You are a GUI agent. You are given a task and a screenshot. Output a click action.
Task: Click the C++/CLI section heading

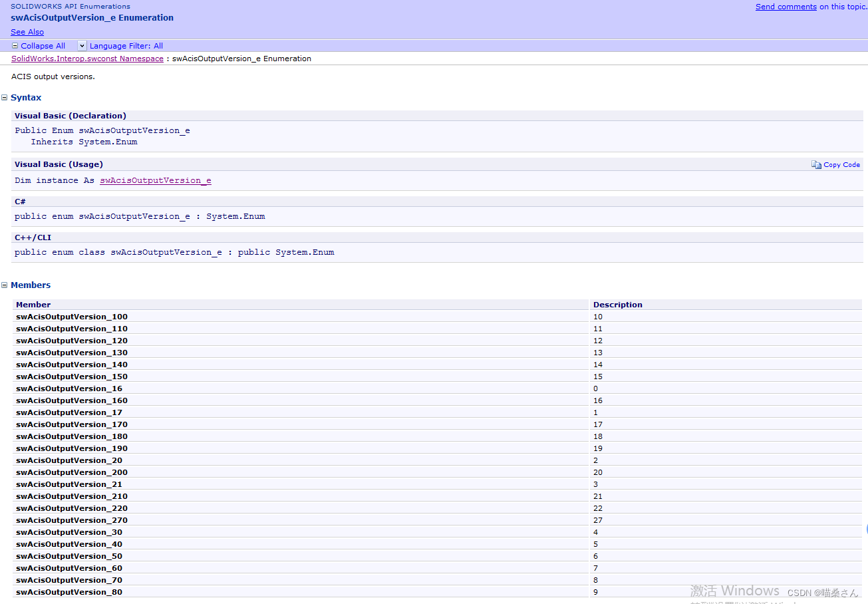click(33, 237)
